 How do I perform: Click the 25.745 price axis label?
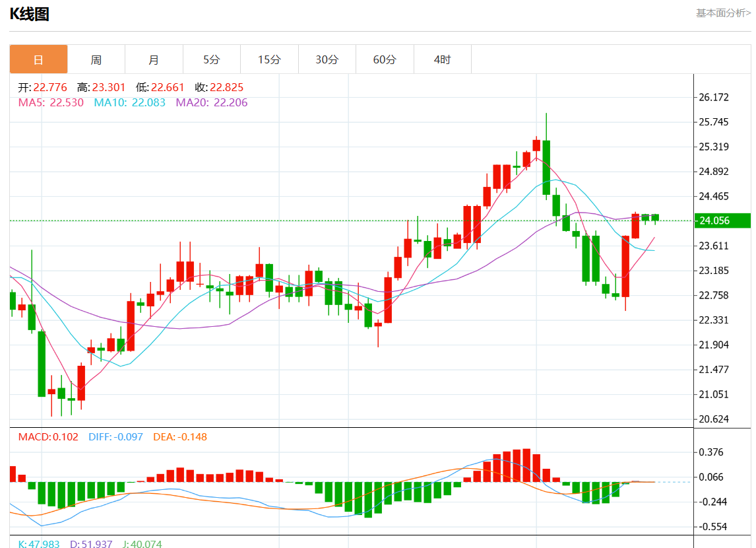tap(714, 122)
